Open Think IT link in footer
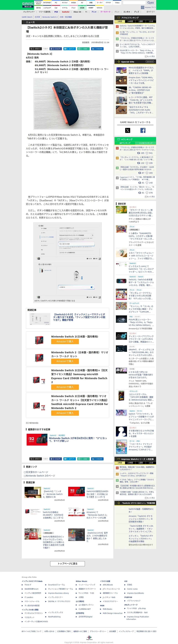 click(28, 585)
